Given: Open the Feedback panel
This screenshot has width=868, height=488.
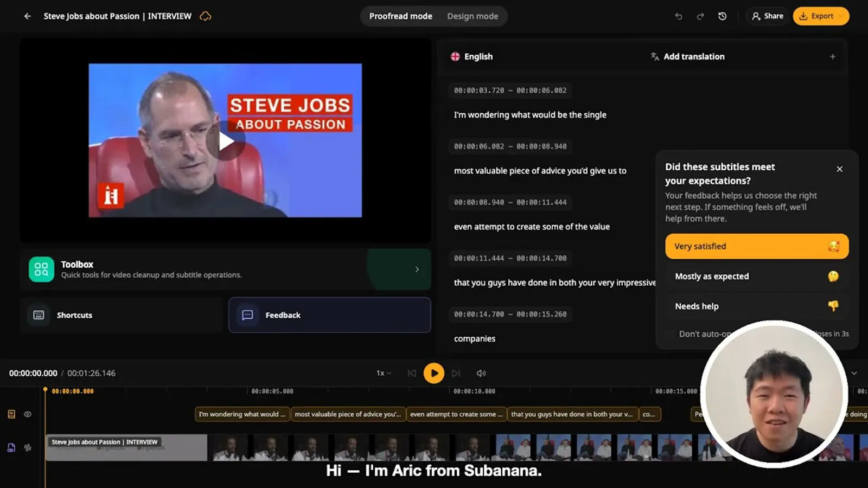Looking at the screenshot, I should 330,315.
